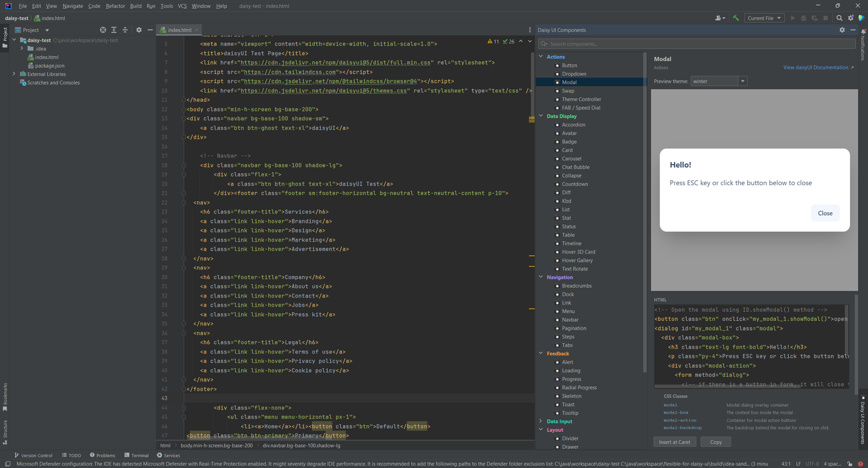Open the VCS menu
The image size is (868, 468).
[x=182, y=6]
